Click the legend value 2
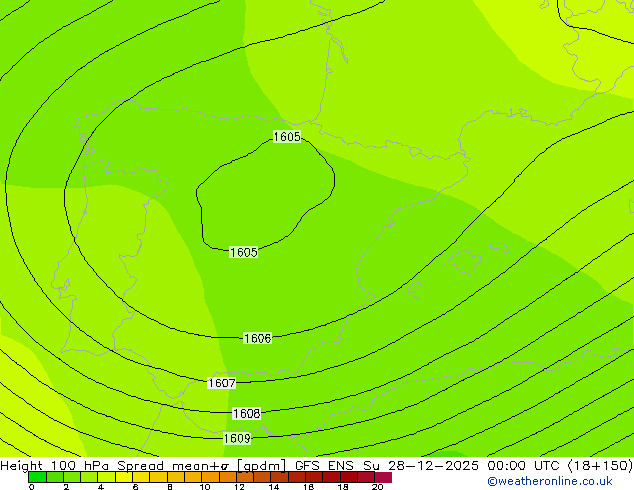Screen dimensions: 634x490 pyautogui.click(x=66, y=487)
